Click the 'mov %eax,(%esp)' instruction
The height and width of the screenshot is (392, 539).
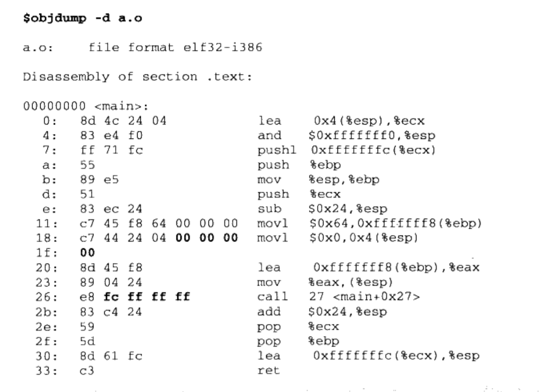click(x=325, y=282)
